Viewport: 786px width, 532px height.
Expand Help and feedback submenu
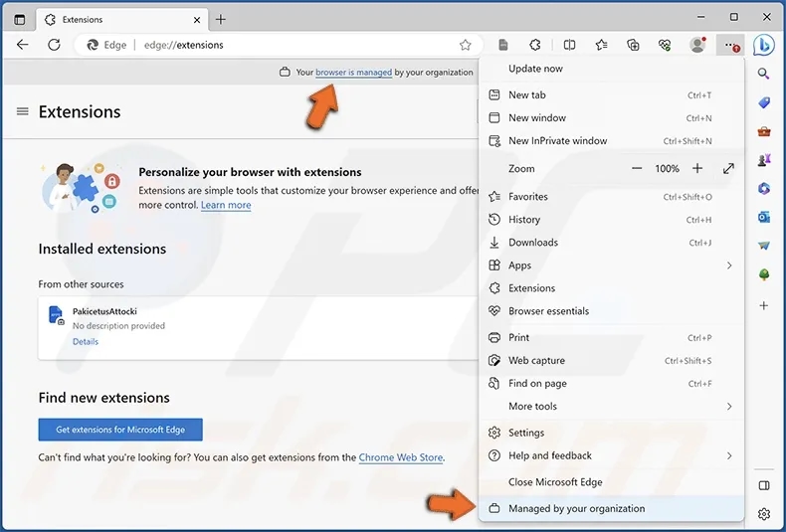pos(728,455)
